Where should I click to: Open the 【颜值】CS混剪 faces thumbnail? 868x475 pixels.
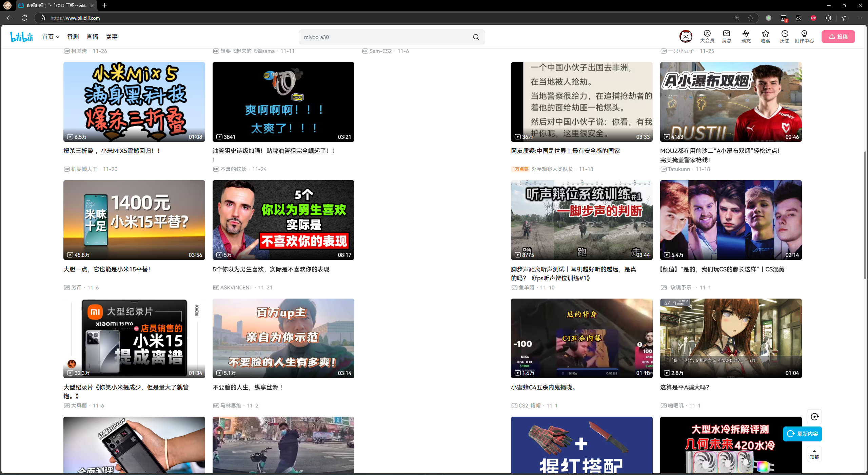tap(731, 220)
